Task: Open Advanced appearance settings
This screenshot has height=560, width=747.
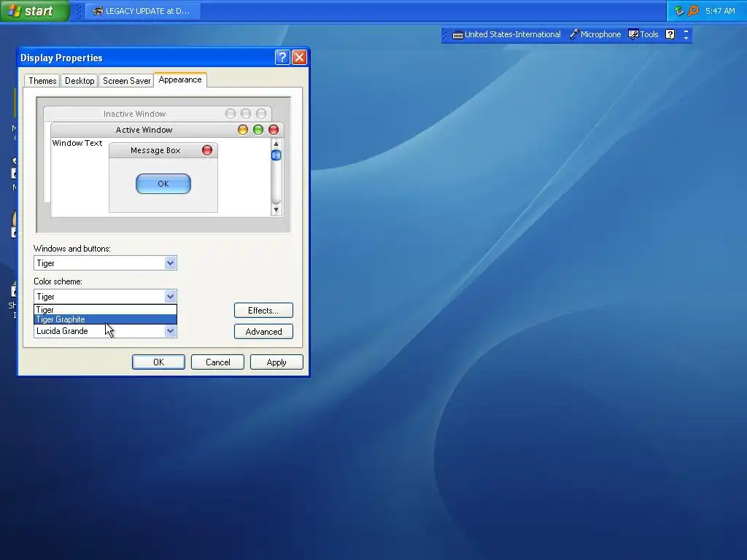Action: coord(263,332)
